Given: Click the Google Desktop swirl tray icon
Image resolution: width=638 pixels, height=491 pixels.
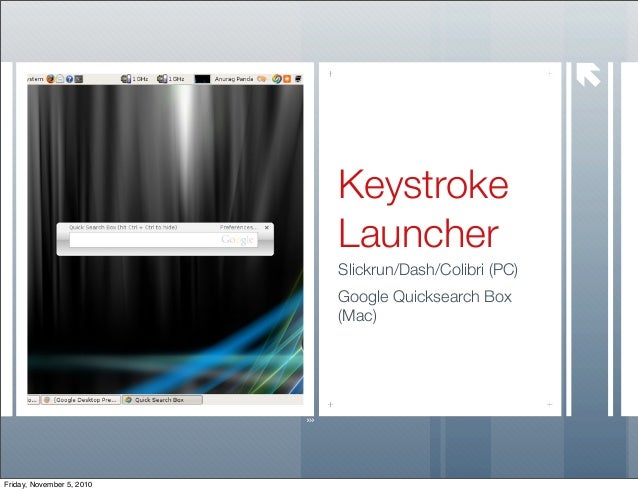Looking at the screenshot, I should click(x=277, y=79).
